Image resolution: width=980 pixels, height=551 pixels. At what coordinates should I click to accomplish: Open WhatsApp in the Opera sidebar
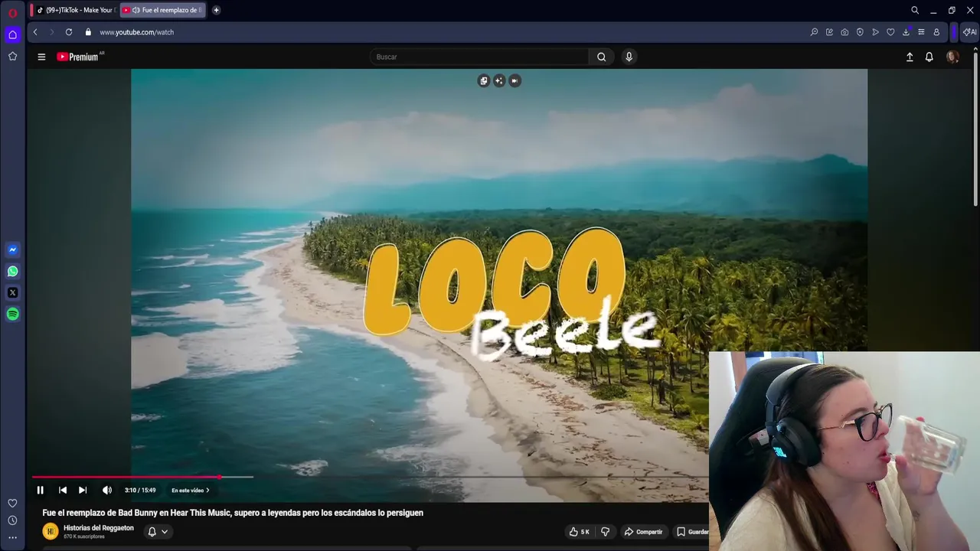coord(12,271)
